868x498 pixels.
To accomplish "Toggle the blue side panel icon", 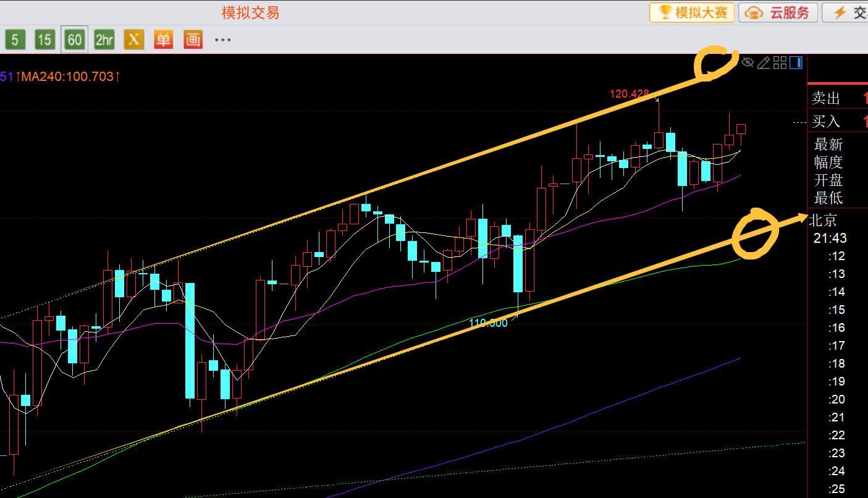I will pos(796,62).
